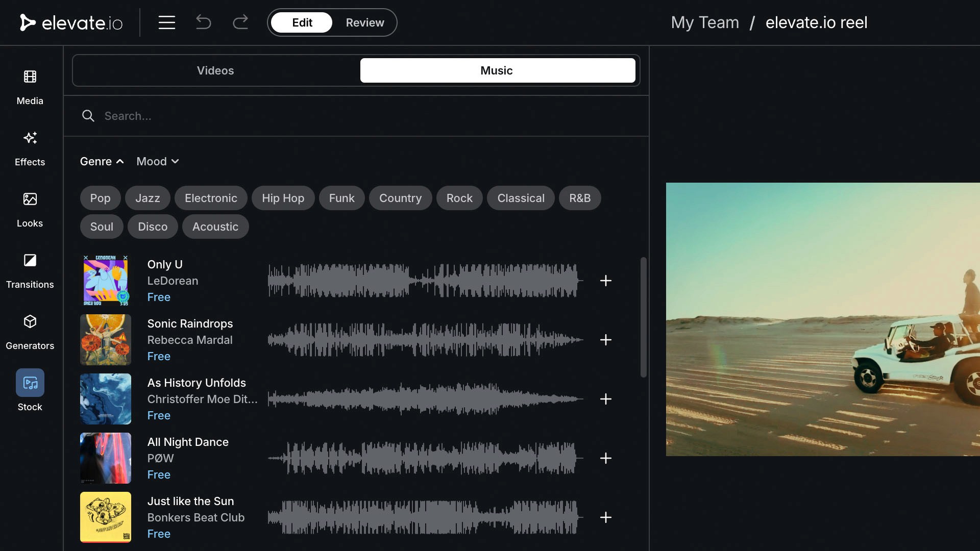Open the Media panel icon
Screen dimensions: 980x551
(30, 77)
